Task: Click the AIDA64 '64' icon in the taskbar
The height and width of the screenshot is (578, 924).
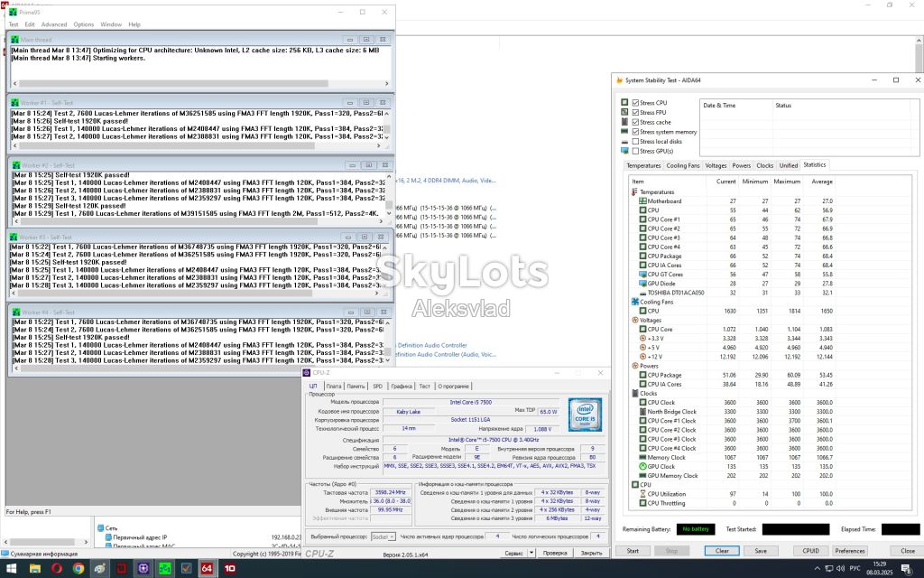Action: coord(207,569)
